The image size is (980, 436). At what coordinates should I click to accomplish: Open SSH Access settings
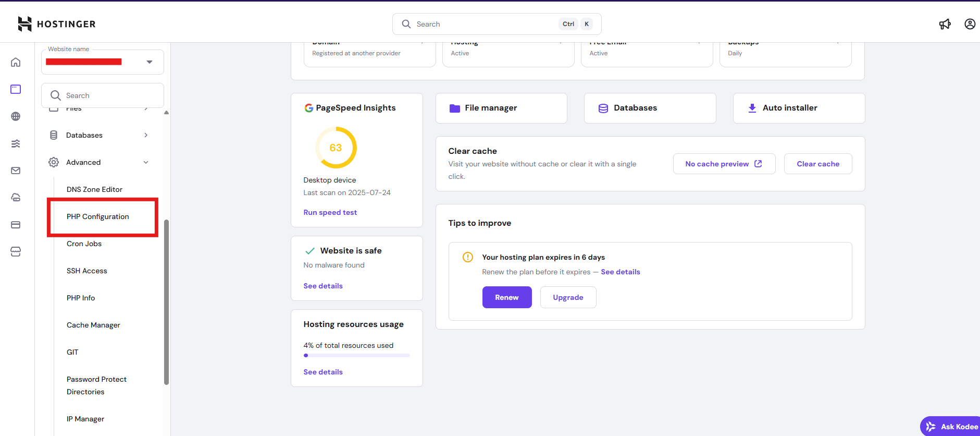point(86,271)
